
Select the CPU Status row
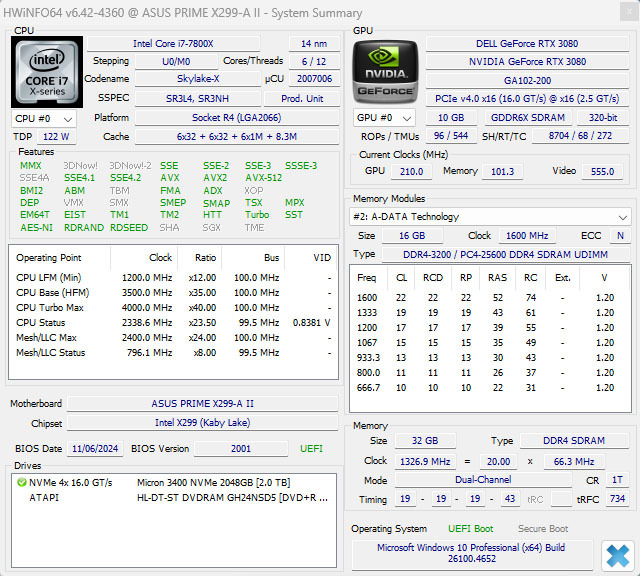(x=173, y=323)
